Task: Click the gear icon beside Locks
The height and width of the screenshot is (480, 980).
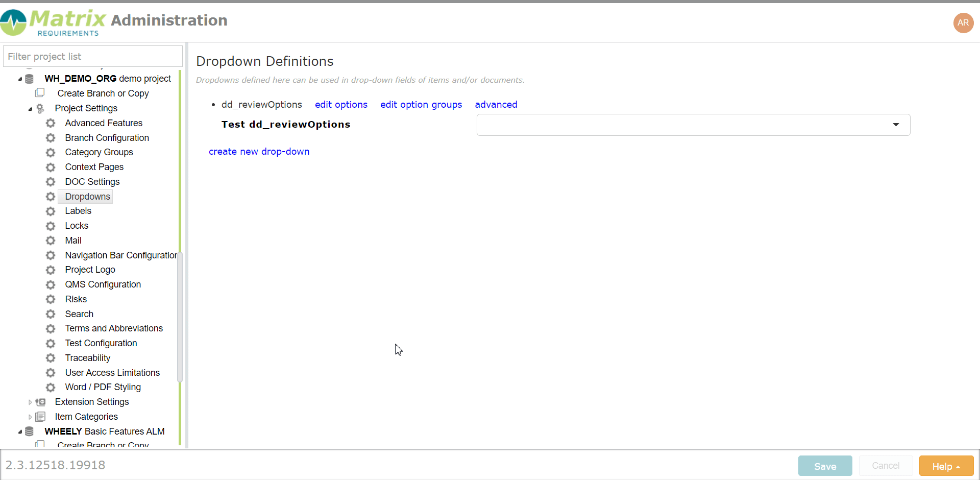Action: [51, 226]
